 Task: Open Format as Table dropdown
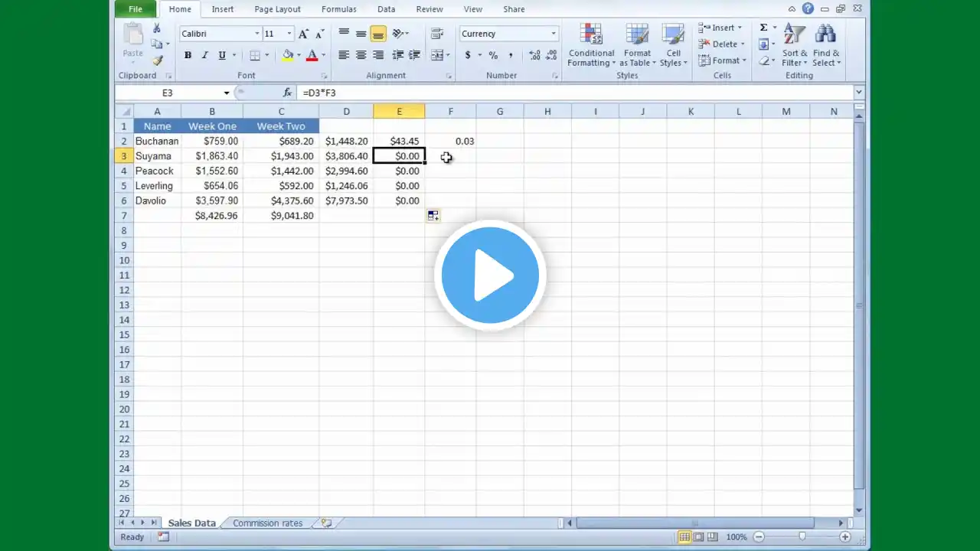click(638, 45)
